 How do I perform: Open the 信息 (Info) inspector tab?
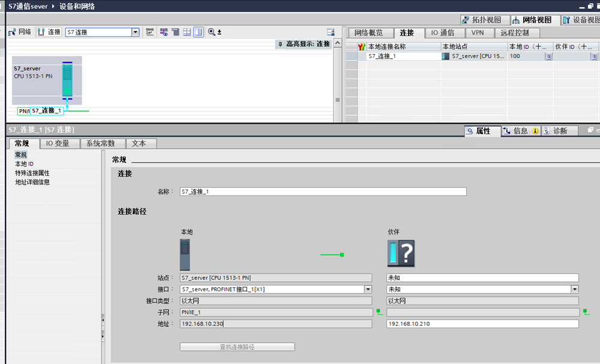click(x=520, y=131)
